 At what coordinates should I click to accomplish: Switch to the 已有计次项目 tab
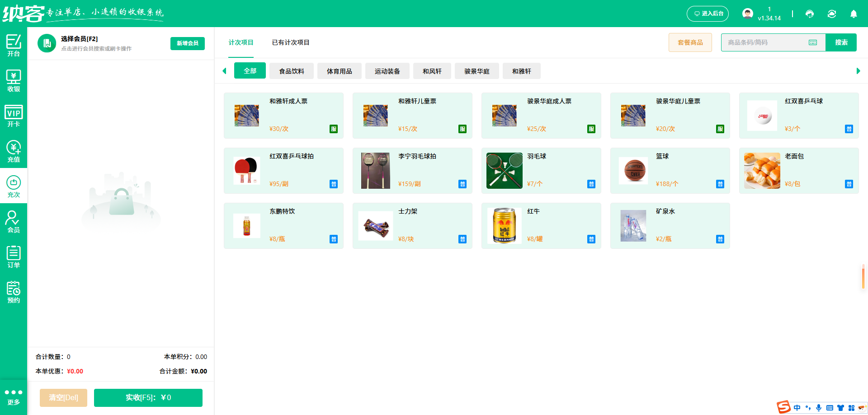pyautogui.click(x=290, y=42)
